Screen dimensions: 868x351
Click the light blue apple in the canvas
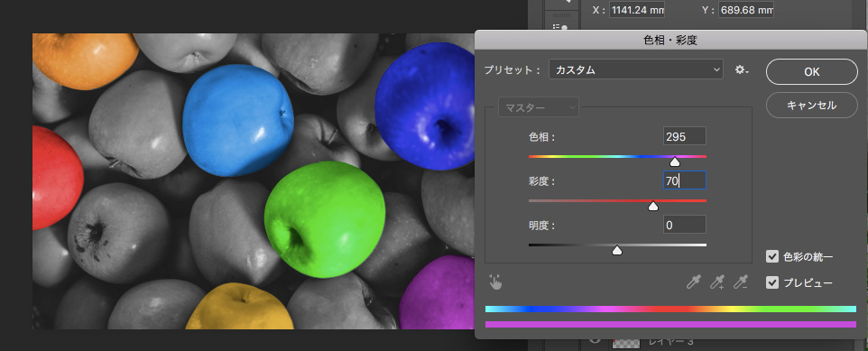238,120
